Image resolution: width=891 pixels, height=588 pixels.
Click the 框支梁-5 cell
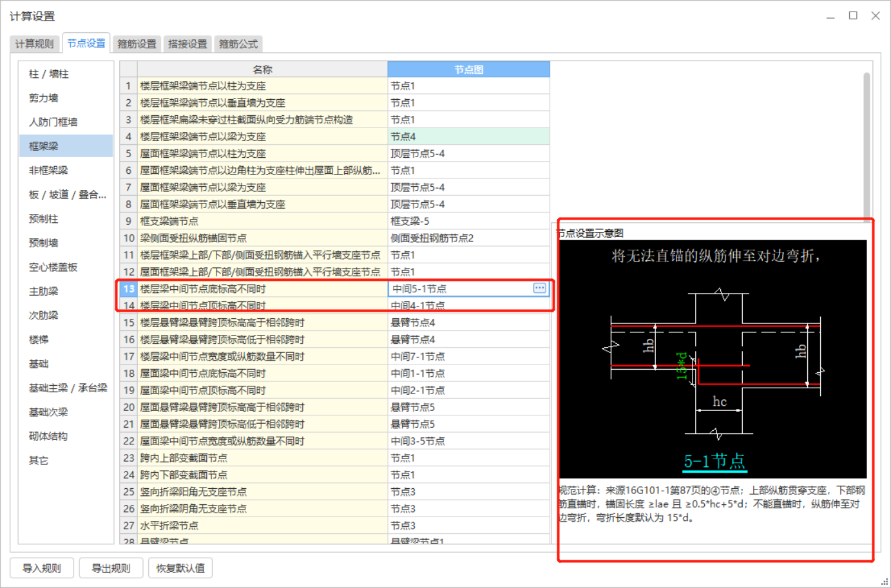tap(469, 221)
